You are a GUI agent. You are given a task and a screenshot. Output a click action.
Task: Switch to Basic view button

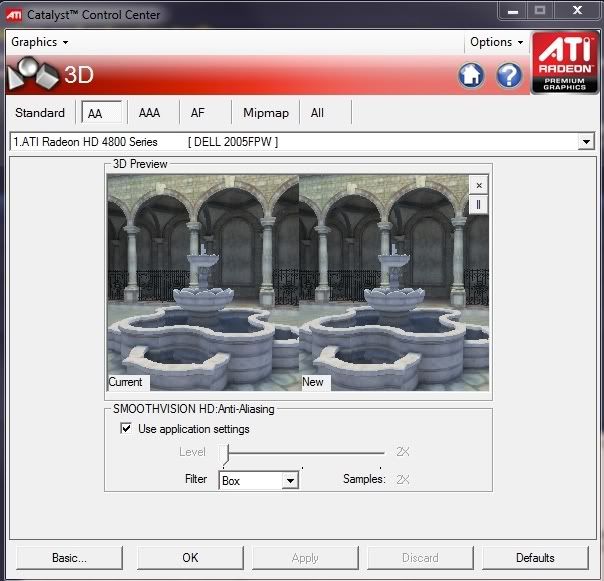tap(69, 557)
